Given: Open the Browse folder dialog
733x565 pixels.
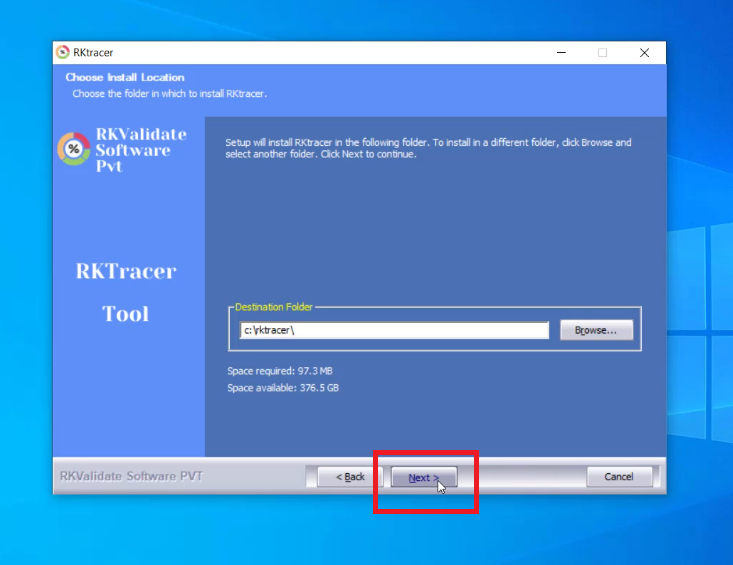Looking at the screenshot, I should pos(596,330).
